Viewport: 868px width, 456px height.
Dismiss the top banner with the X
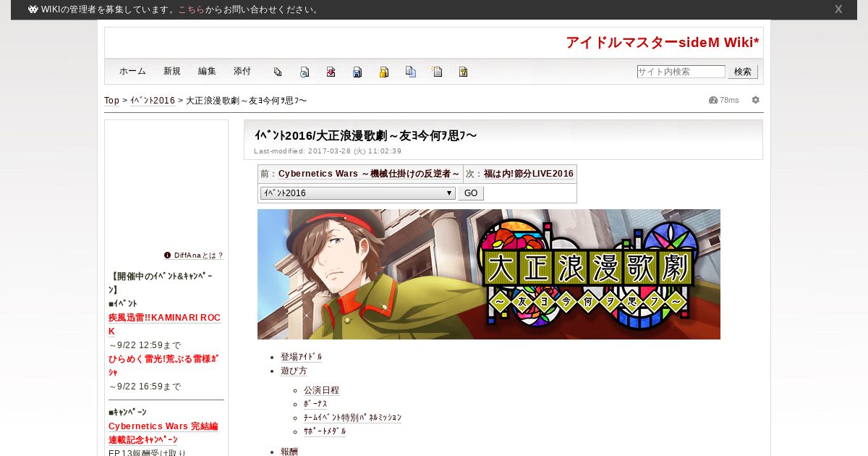[838, 9]
